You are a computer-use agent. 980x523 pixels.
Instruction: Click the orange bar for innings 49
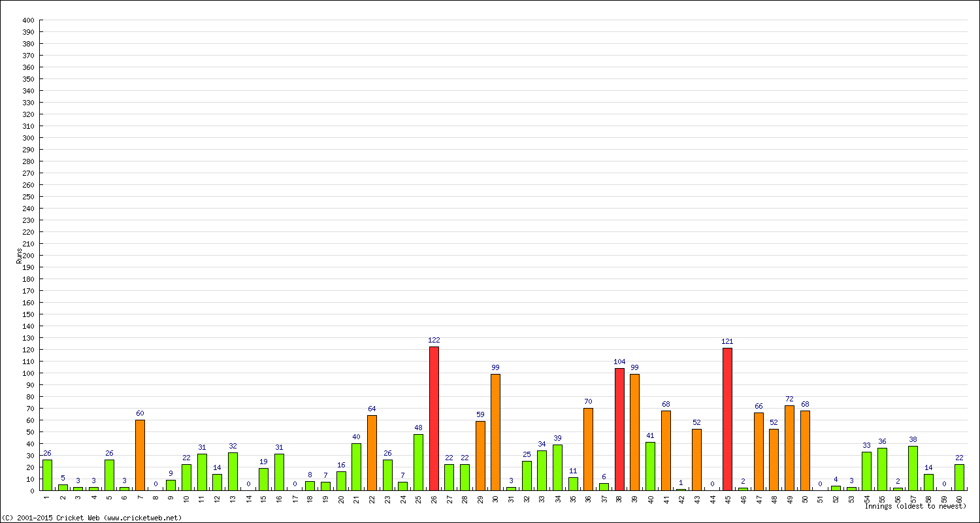tap(789, 448)
